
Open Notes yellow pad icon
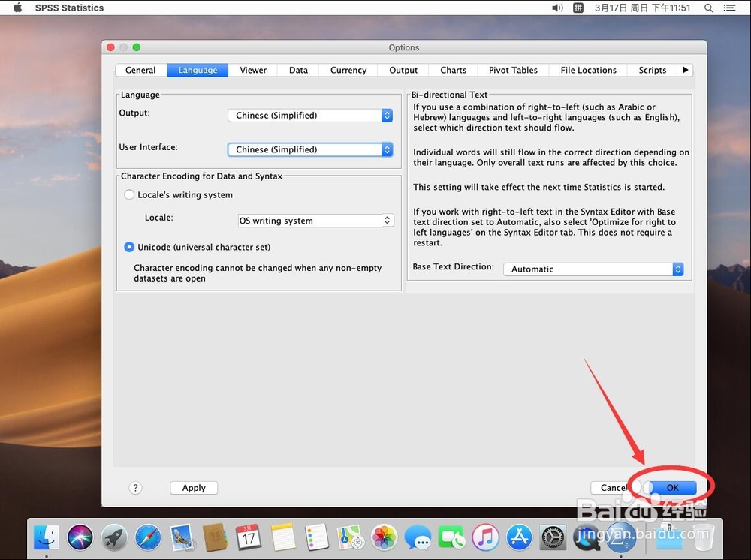(282, 537)
